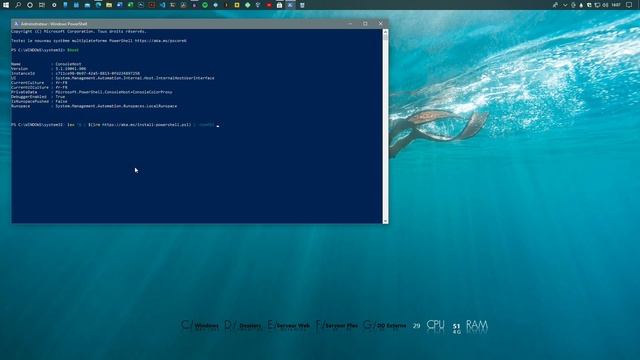Click the CPU meter desktop widget
640x360 pixels.
tap(435, 325)
